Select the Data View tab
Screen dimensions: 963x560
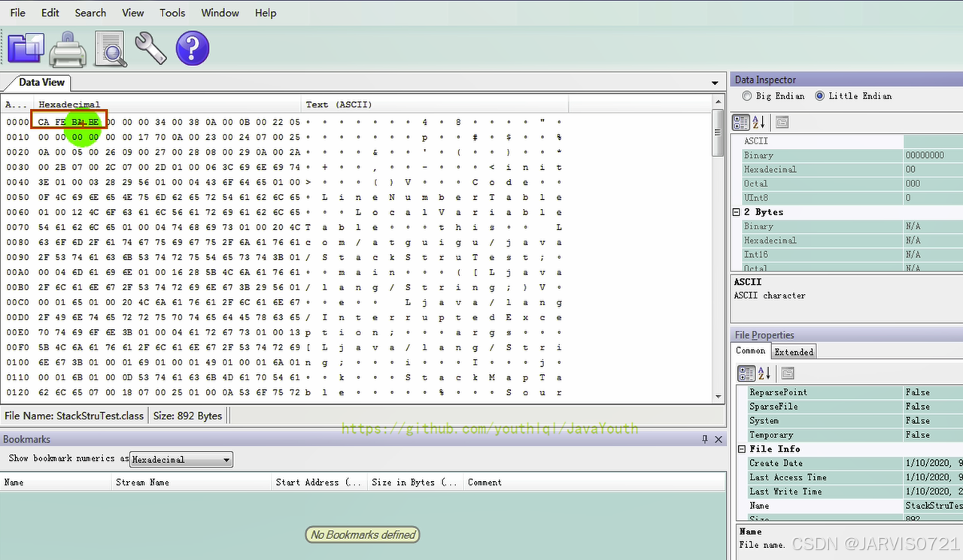pos(41,83)
